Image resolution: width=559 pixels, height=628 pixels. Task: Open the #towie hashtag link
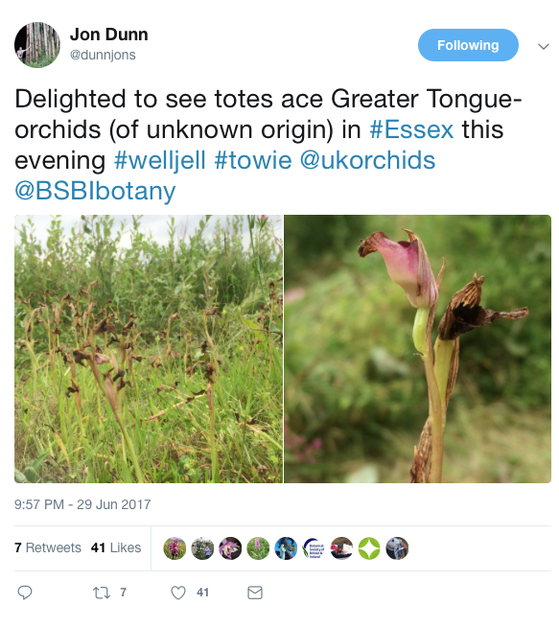pos(253,161)
